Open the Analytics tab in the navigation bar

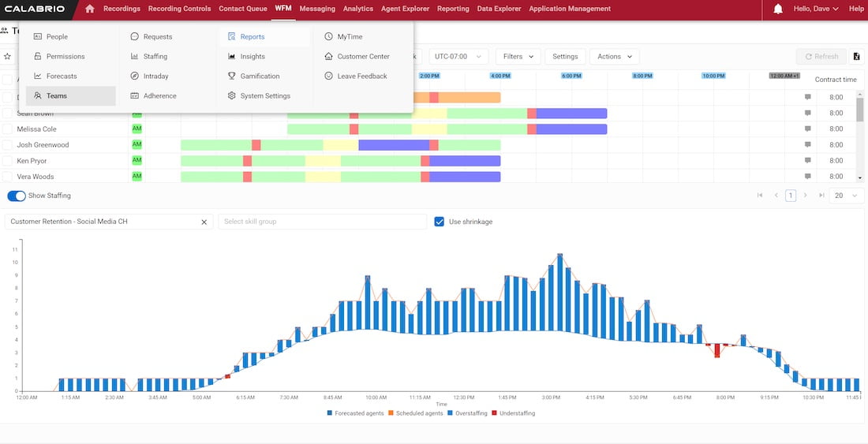[x=358, y=9]
